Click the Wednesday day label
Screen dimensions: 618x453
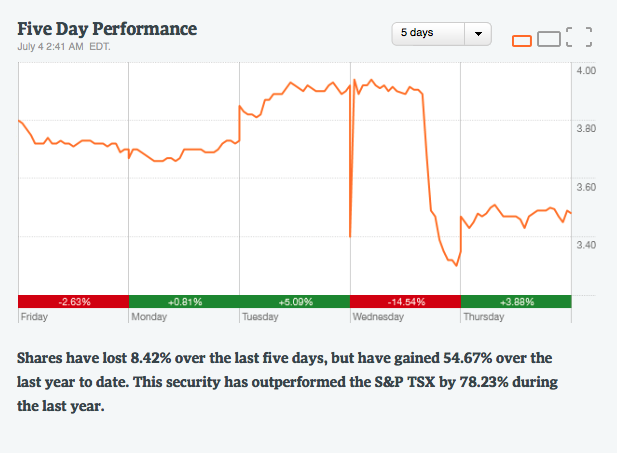(377, 316)
